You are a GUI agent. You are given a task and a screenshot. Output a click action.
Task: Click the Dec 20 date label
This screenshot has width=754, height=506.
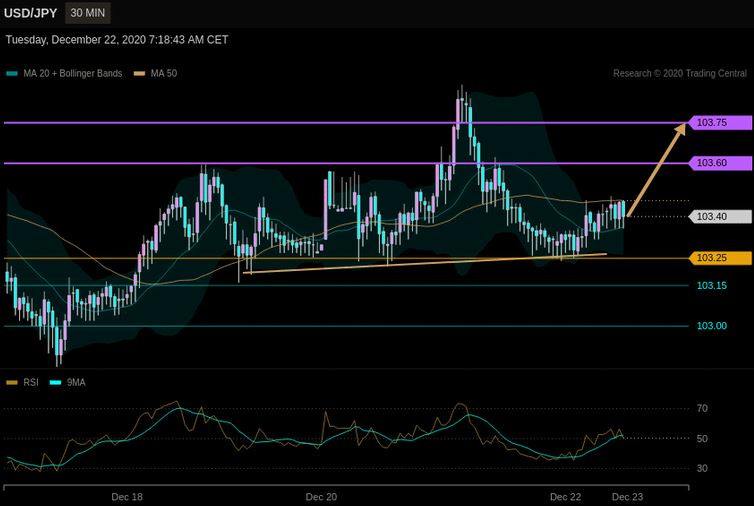321,497
